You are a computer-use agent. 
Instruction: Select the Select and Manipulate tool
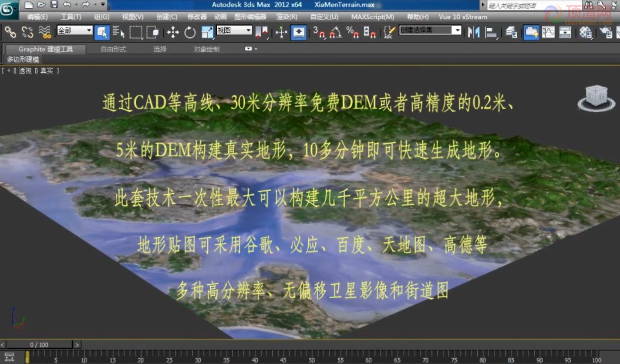[x=281, y=32]
